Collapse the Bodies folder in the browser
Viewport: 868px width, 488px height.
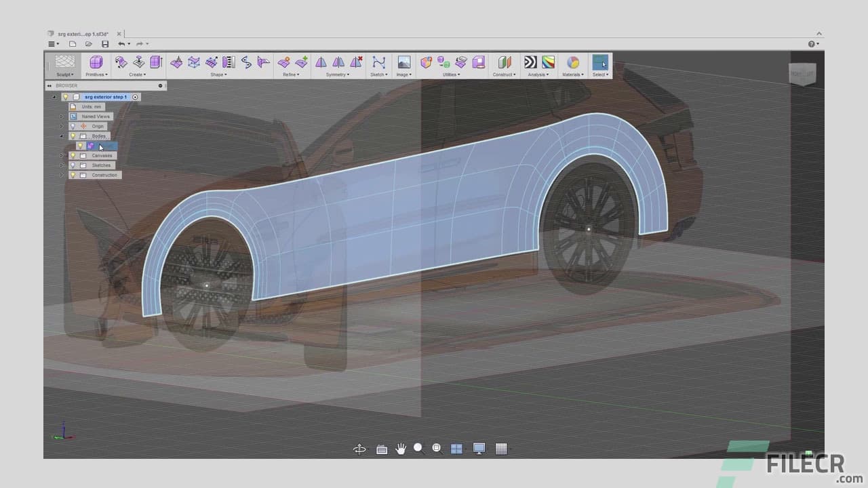point(62,136)
